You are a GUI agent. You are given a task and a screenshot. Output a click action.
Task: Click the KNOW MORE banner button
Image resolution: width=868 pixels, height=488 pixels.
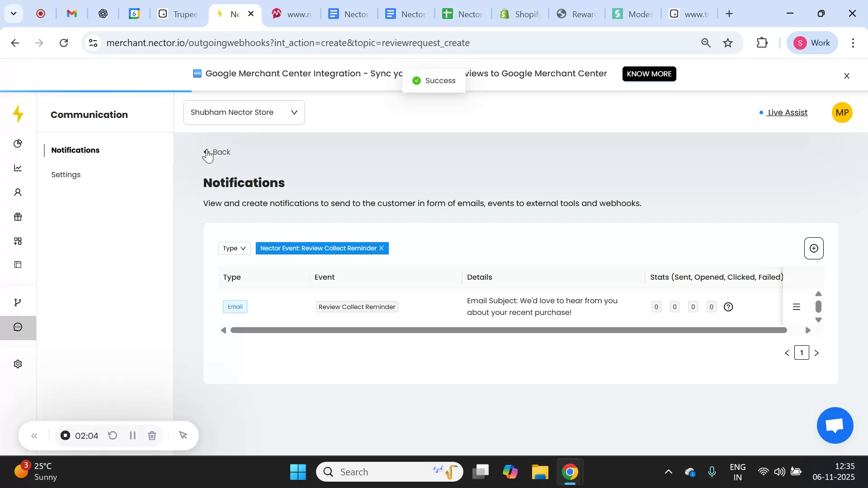click(x=649, y=74)
